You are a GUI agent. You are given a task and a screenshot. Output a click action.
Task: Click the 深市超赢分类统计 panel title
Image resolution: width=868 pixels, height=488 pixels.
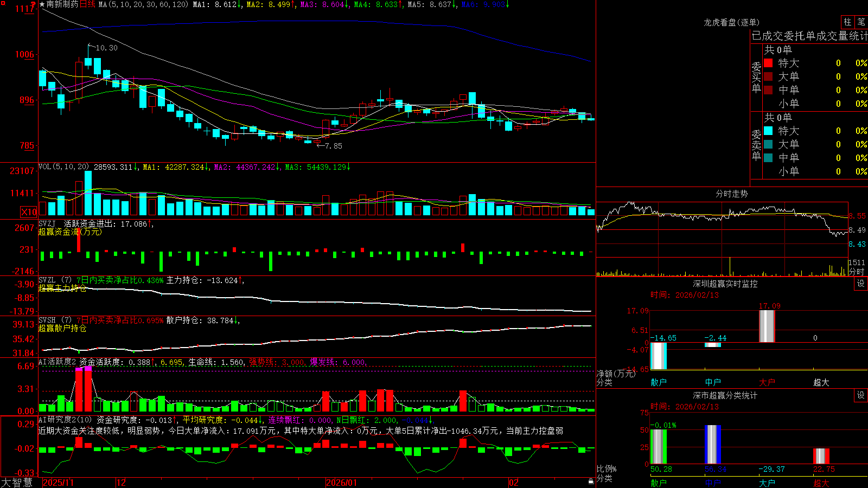[725, 395]
